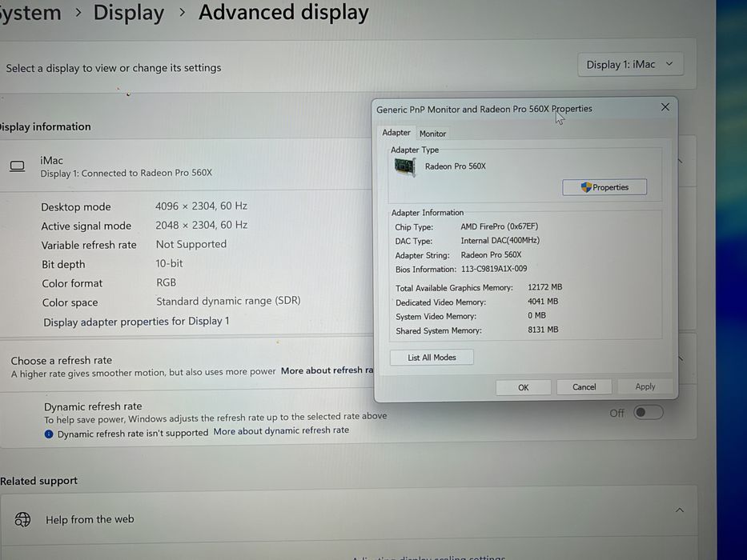Click the Variable refresh rate value Not Supported
Image resolution: width=747 pixels, height=560 pixels.
pos(191,244)
